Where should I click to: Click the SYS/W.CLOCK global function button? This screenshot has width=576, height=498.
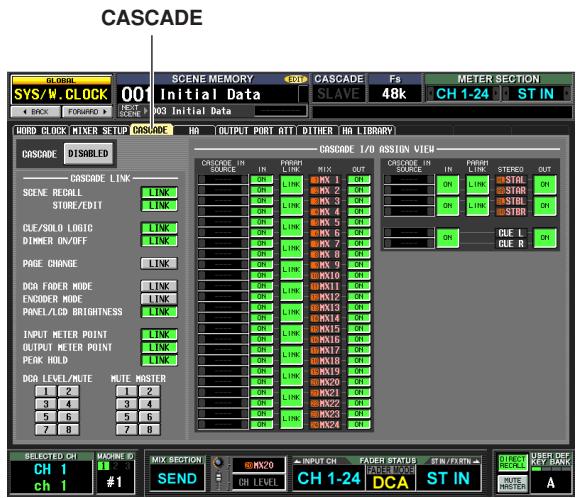pos(61,95)
